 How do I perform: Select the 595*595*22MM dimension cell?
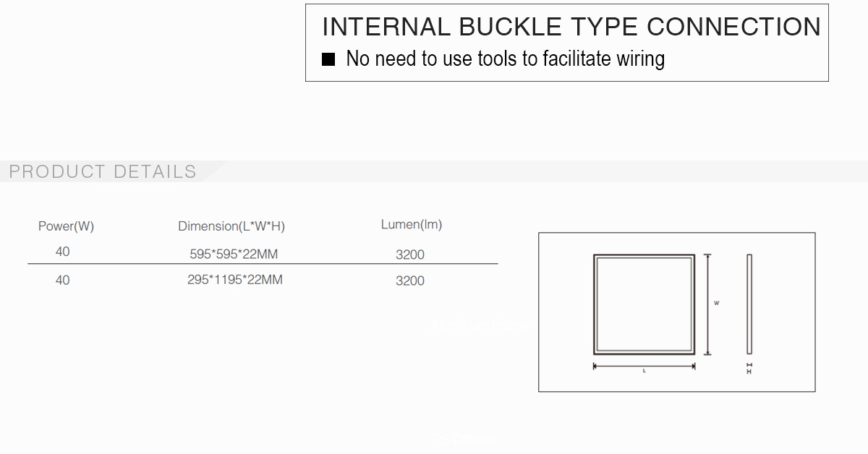pos(233,254)
